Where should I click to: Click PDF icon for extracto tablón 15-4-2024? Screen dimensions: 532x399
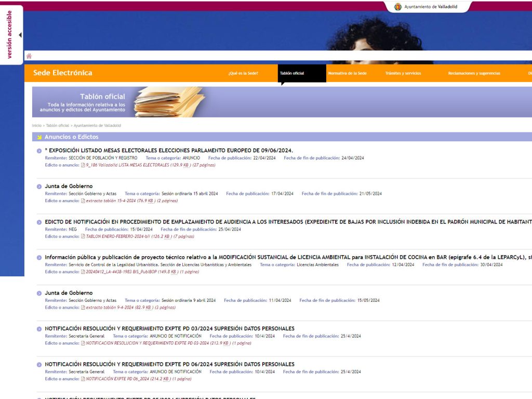pyautogui.click(x=83, y=201)
